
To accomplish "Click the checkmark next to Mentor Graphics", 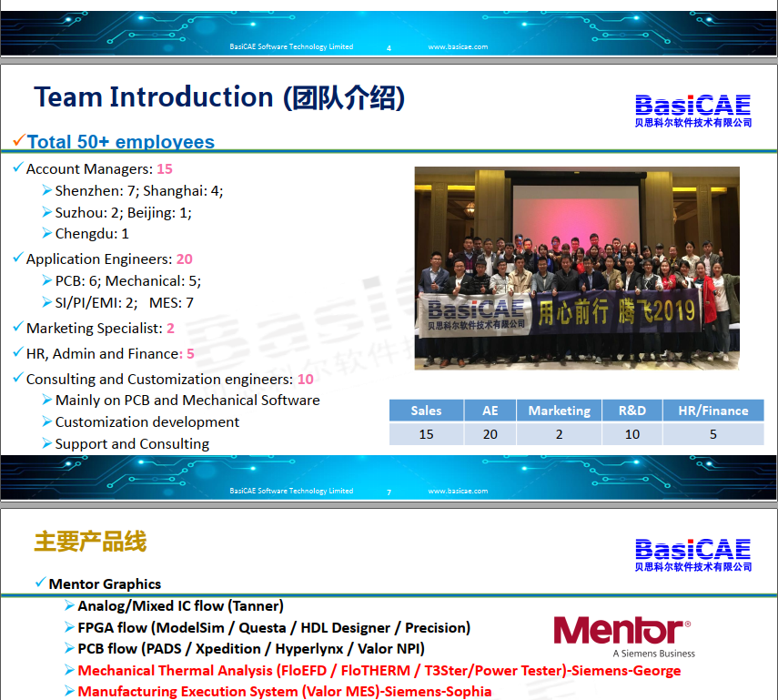I will (40, 583).
